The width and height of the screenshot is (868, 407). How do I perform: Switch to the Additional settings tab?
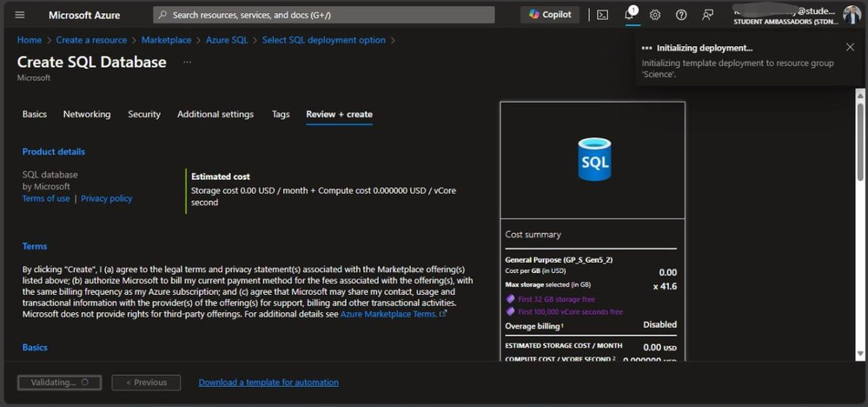coord(215,114)
